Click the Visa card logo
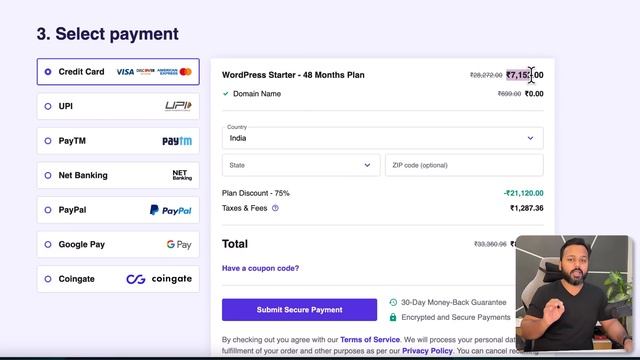640x360 pixels. tap(125, 72)
